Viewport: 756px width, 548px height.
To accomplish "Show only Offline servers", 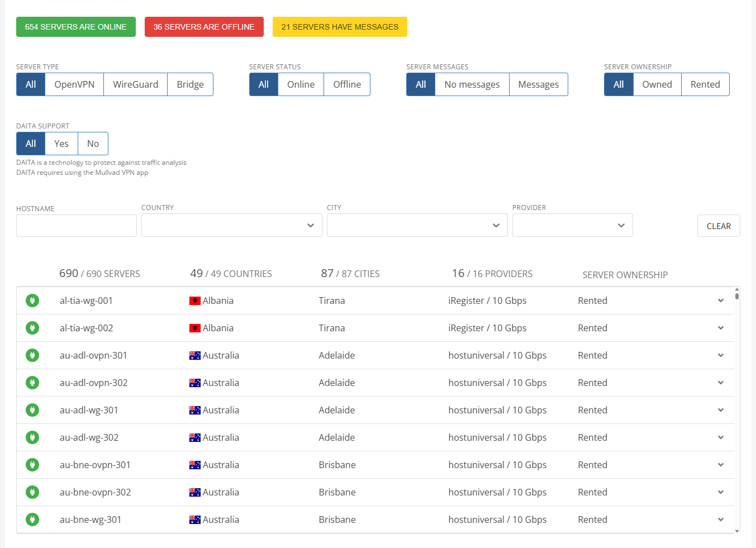I will [x=346, y=84].
